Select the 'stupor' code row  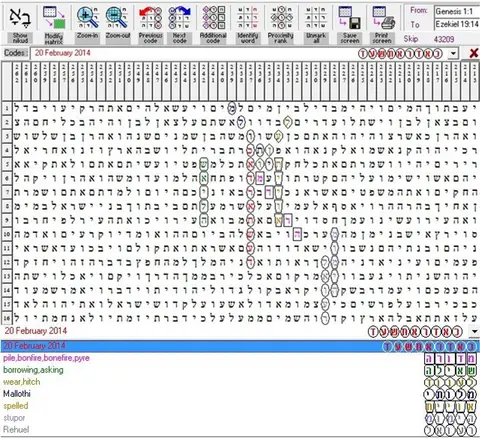coord(240,418)
